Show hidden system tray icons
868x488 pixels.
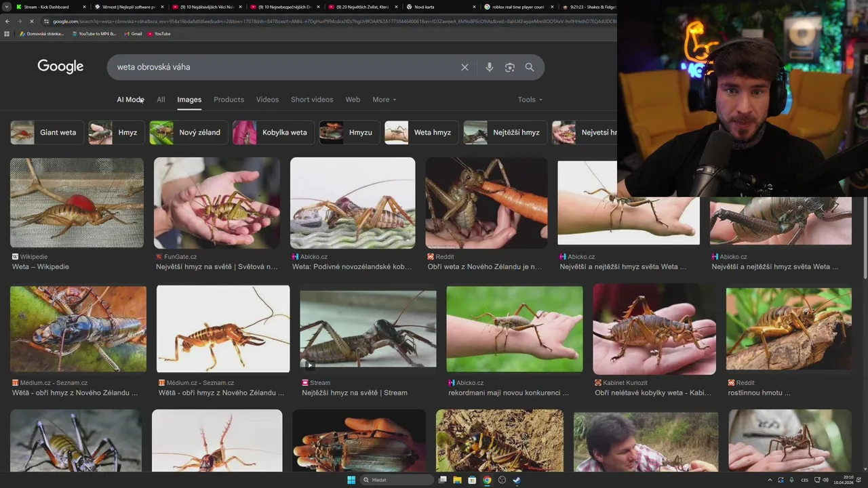click(x=770, y=480)
